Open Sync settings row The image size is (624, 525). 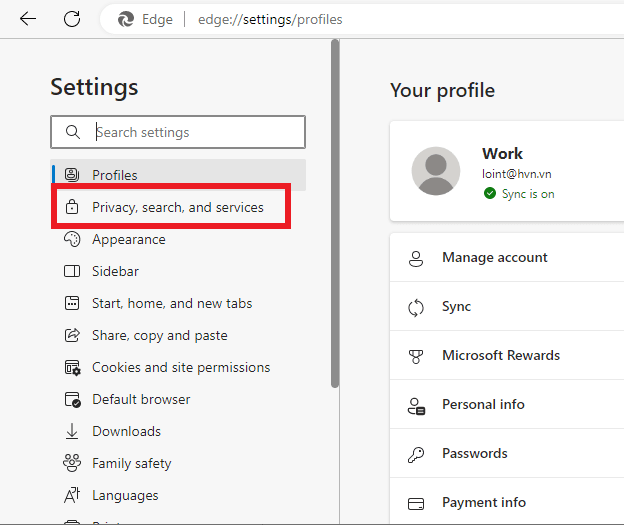point(507,306)
